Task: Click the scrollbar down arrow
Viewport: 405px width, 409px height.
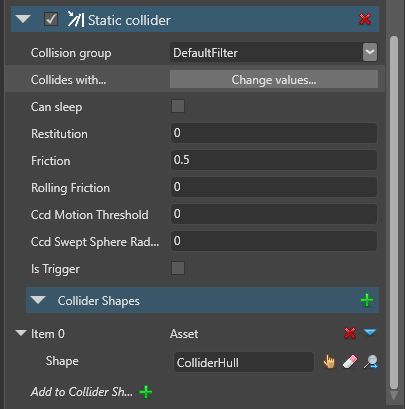Action: (x=394, y=396)
